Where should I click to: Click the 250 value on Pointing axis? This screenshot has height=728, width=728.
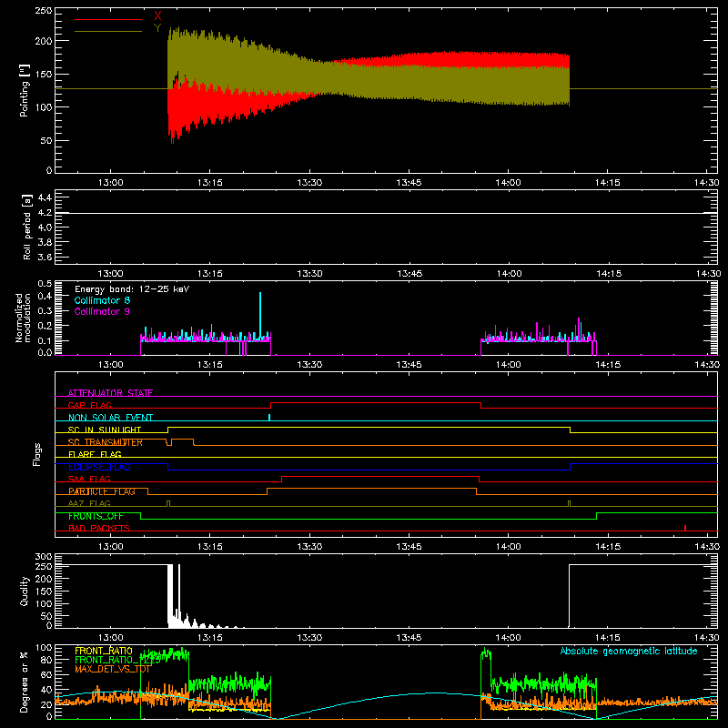point(44,11)
